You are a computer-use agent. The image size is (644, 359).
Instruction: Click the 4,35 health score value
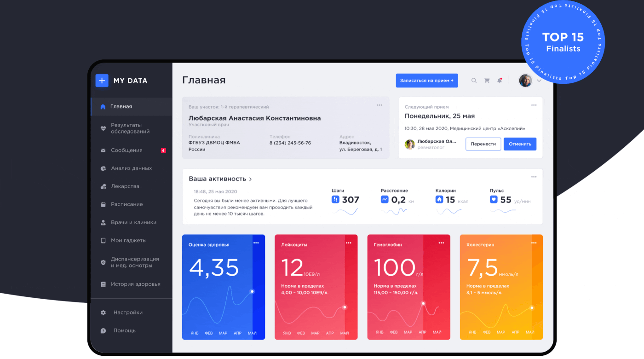point(214,267)
